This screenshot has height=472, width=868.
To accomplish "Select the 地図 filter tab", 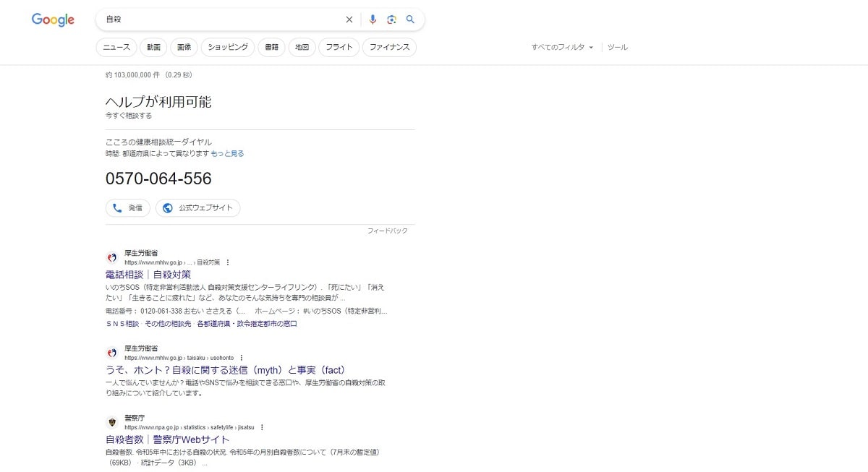I will (302, 47).
